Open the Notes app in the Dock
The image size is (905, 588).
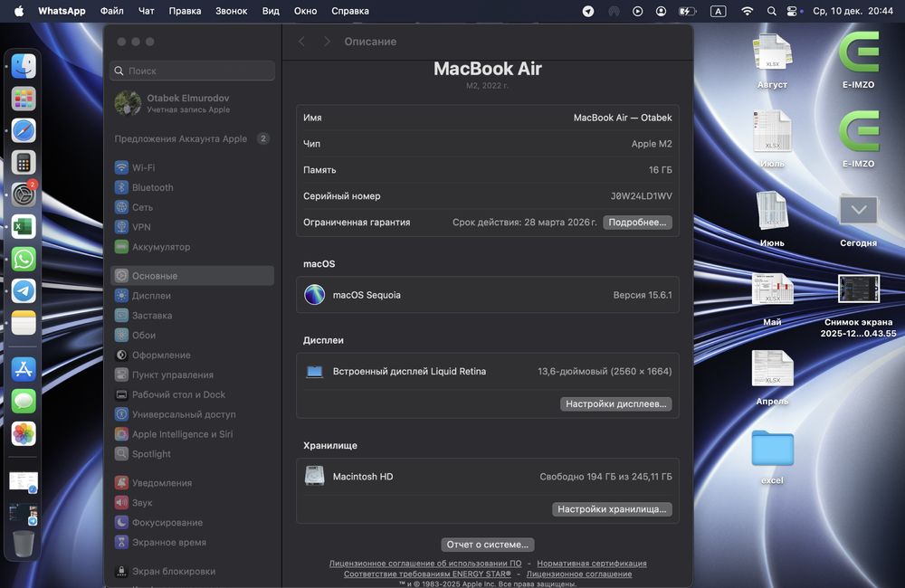pos(24,323)
